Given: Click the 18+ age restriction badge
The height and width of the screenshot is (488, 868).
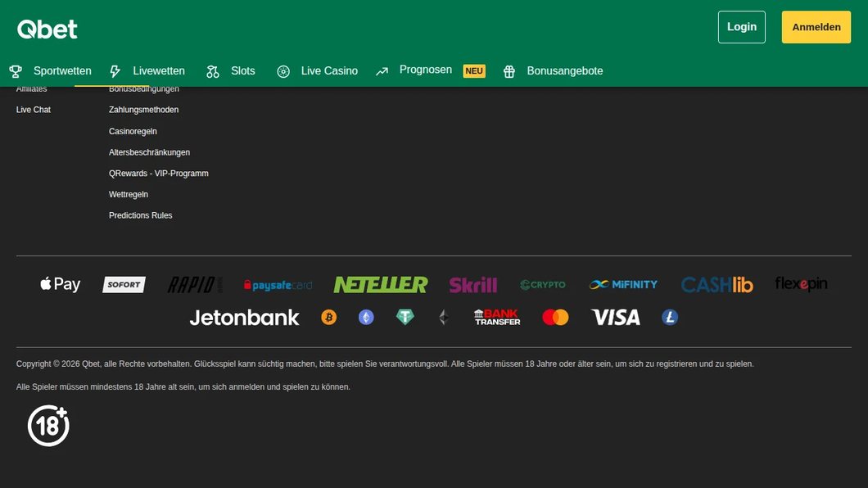Looking at the screenshot, I should (48, 426).
